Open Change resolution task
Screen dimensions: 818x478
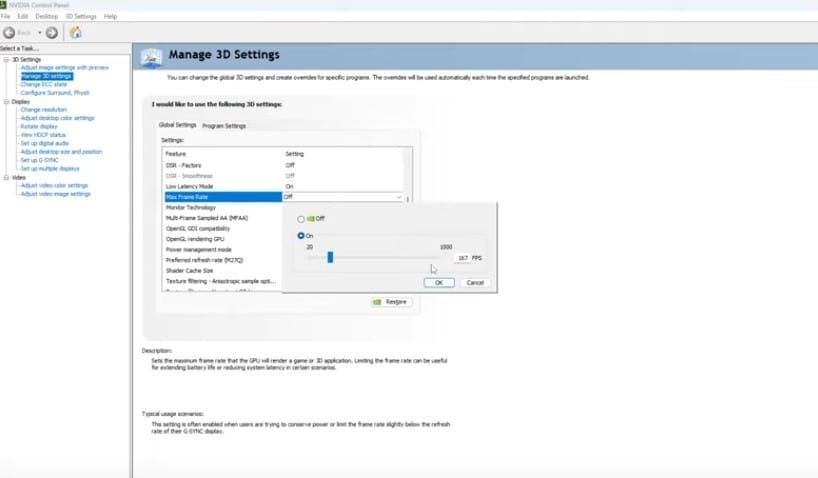(x=44, y=110)
